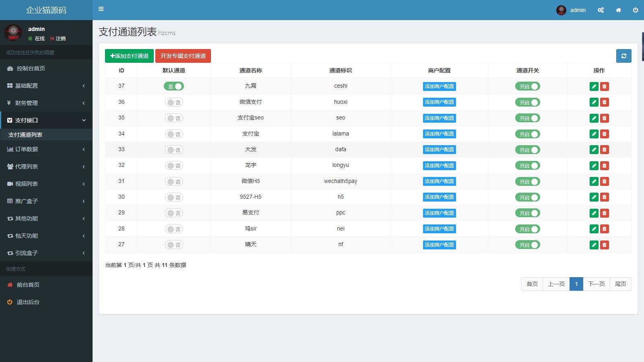Set 支付宝 as the default channel
This screenshot has width=644, height=362.
(x=174, y=134)
